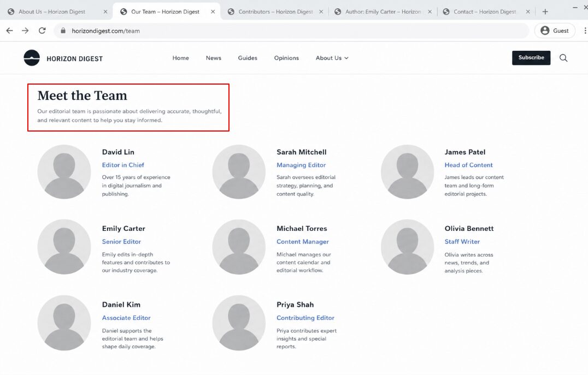588x375 pixels.
Task: Open the Guides nav link
Action: pos(248,58)
